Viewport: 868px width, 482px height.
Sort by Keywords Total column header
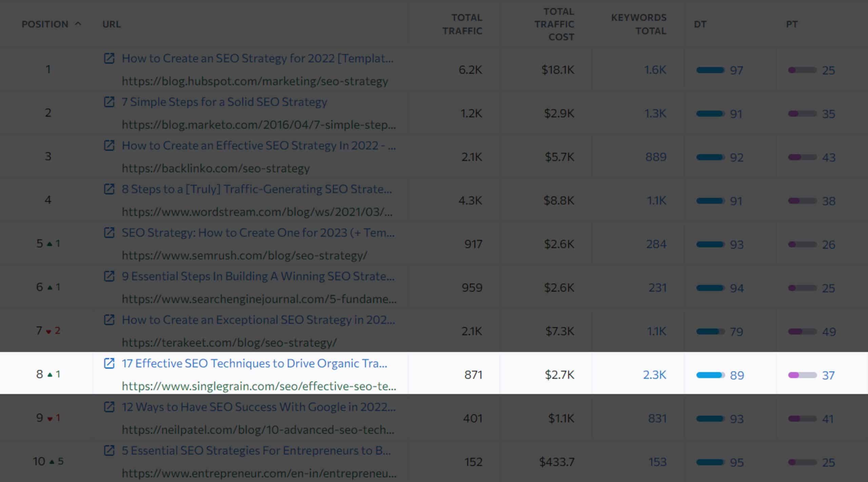click(x=639, y=24)
